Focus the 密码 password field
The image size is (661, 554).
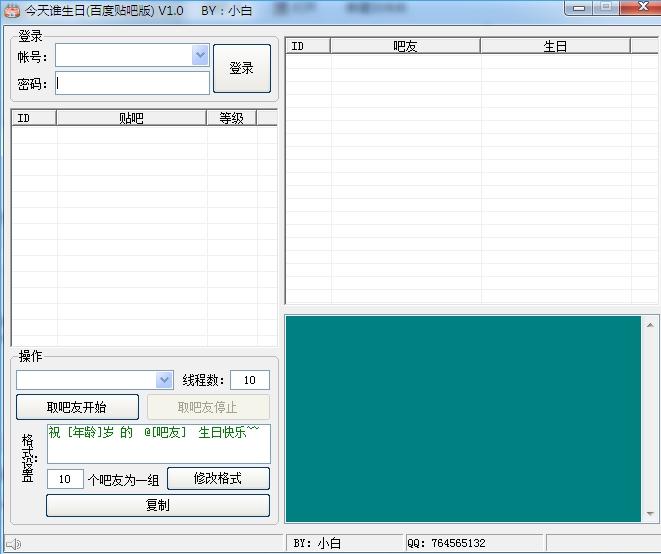(132, 84)
